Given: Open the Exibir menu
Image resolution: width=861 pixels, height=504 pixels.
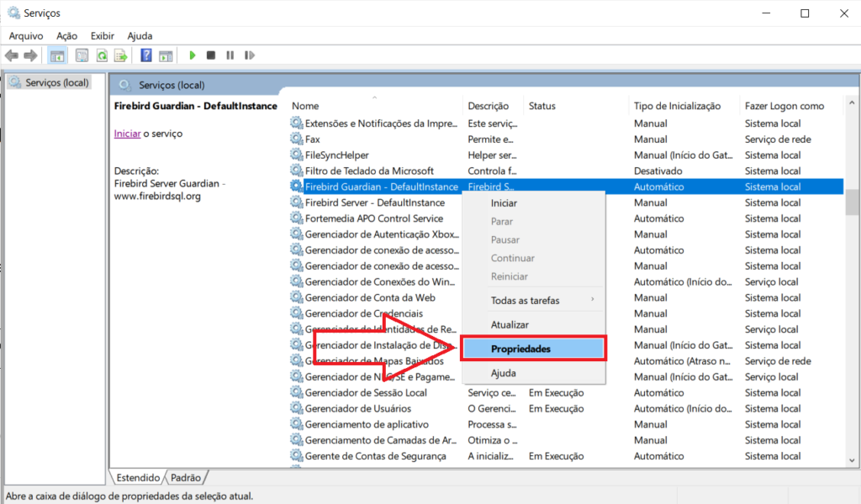Looking at the screenshot, I should pos(103,36).
